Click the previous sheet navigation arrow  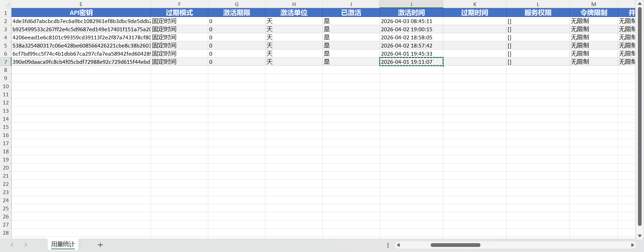coord(12,245)
